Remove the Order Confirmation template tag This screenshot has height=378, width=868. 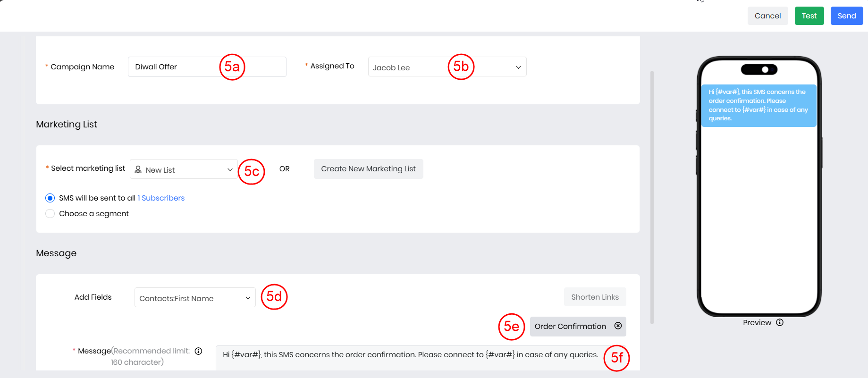click(618, 326)
